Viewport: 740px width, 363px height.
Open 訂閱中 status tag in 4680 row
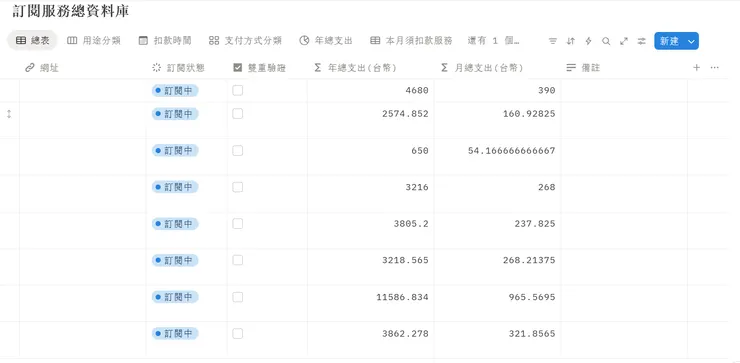pyautogui.click(x=175, y=91)
